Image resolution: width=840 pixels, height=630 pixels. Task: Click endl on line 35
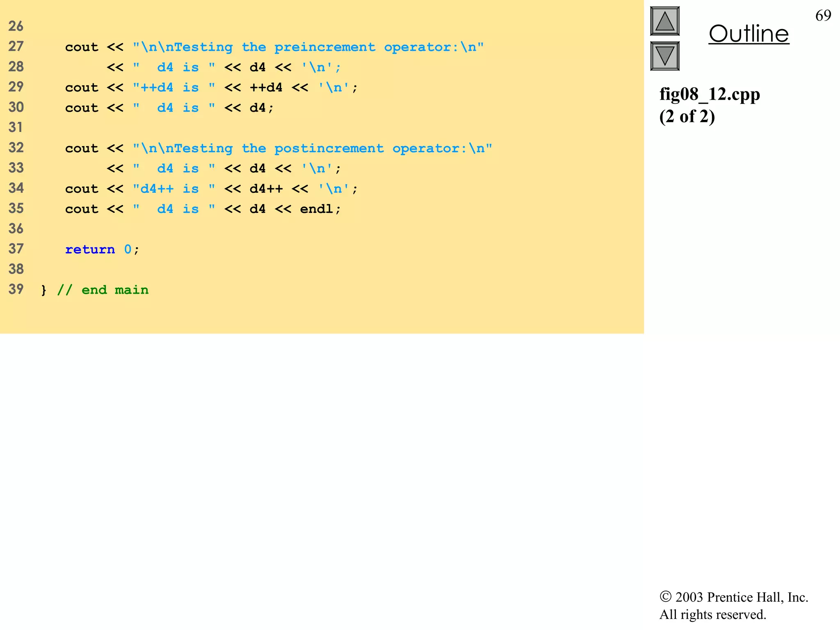(316, 209)
